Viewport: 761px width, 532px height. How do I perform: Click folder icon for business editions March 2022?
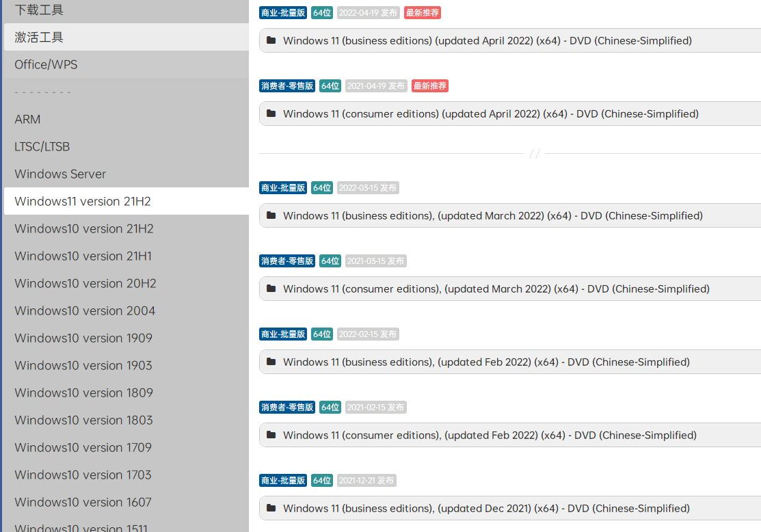(271, 215)
